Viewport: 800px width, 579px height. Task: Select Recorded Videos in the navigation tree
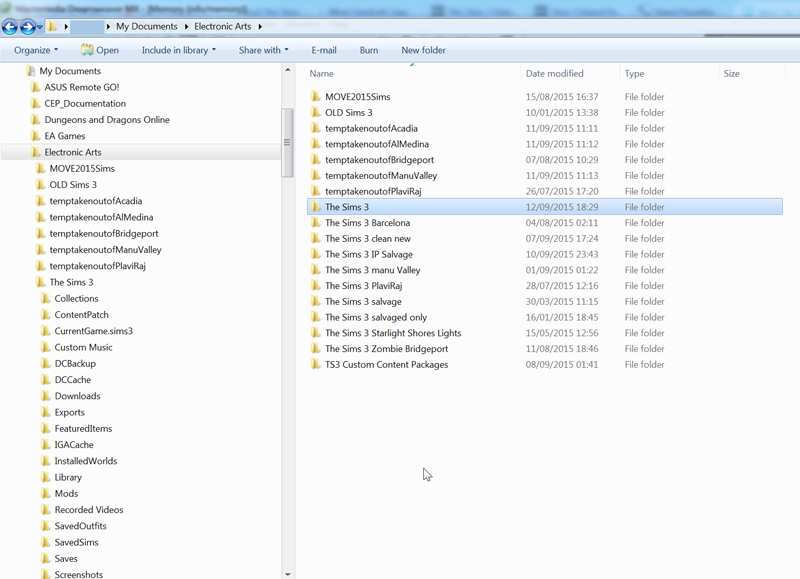pyautogui.click(x=89, y=510)
